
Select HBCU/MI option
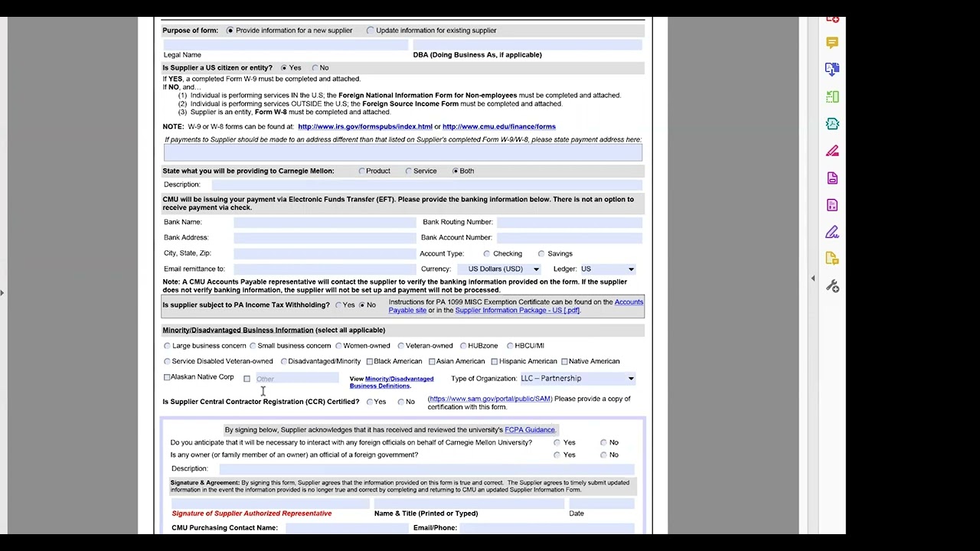click(x=510, y=346)
